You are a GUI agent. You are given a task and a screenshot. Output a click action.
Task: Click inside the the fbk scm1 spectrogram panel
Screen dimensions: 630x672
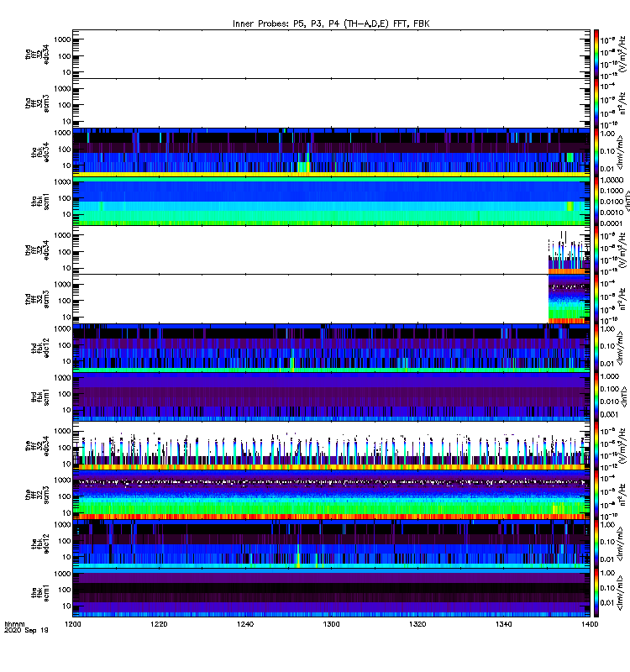[331, 592]
